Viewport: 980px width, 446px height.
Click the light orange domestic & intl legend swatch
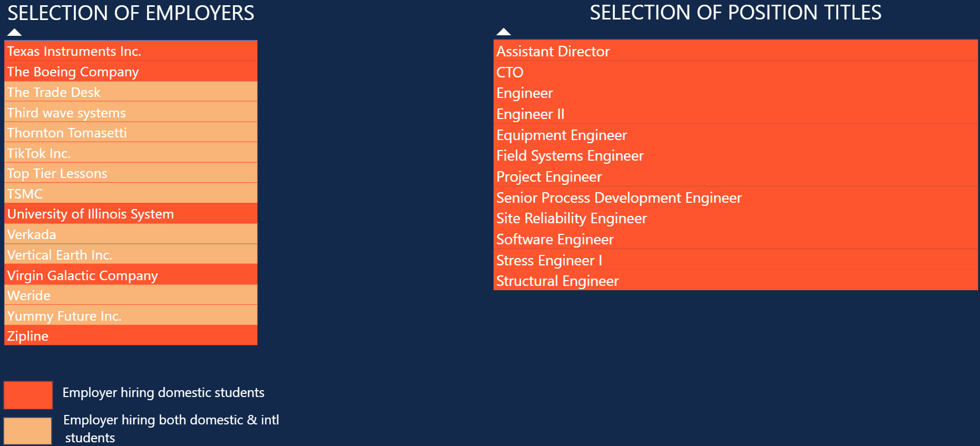point(27,431)
